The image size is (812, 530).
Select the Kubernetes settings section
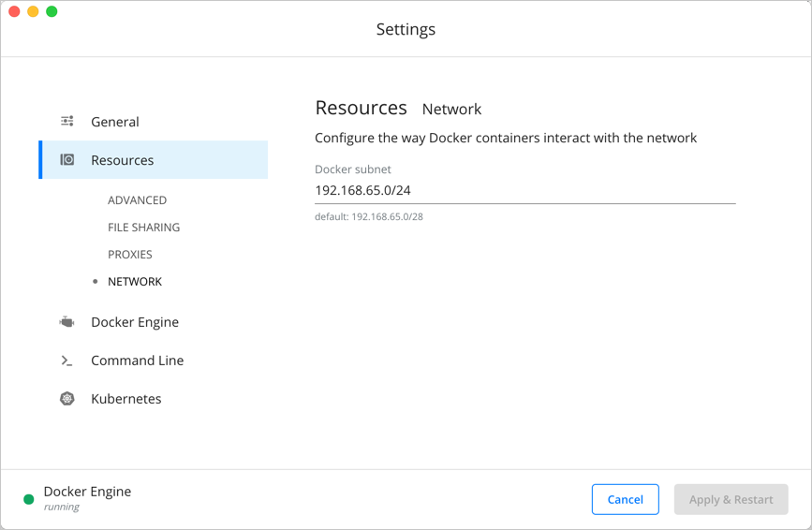pyautogui.click(x=126, y=399)
